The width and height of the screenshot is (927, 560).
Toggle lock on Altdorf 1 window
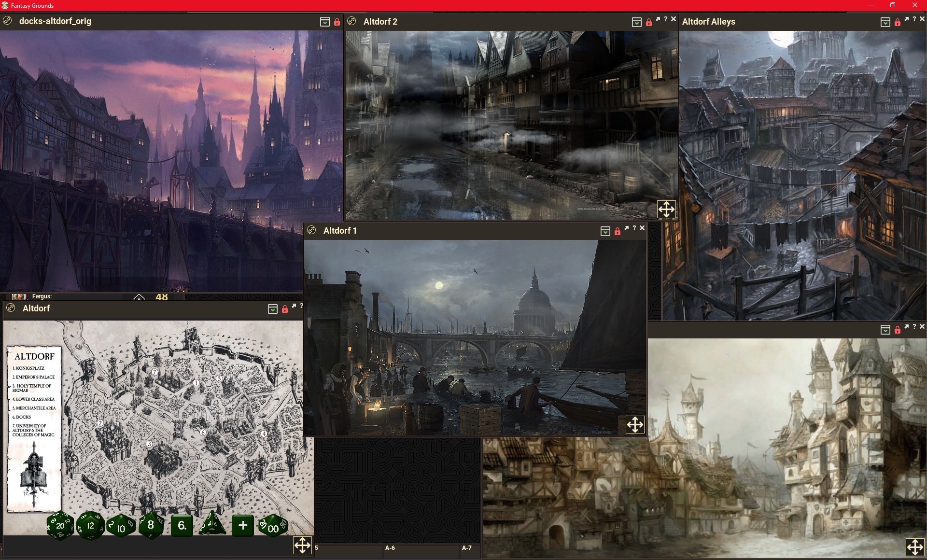click(x=617, y=231)
